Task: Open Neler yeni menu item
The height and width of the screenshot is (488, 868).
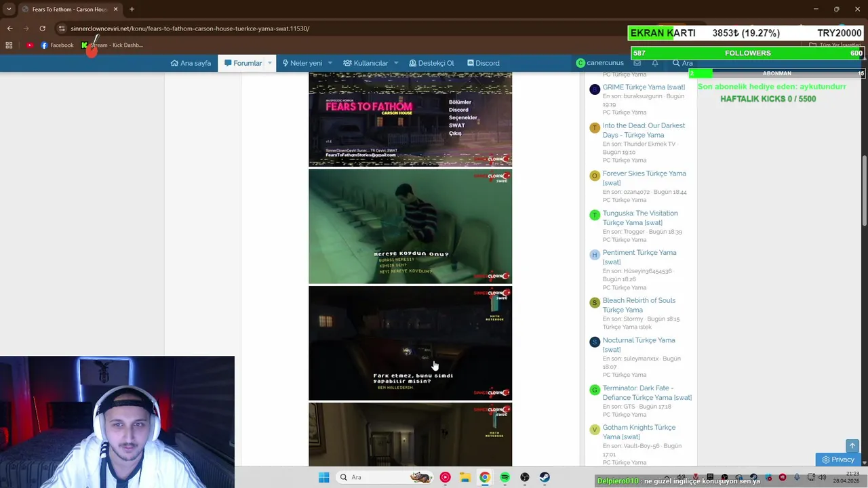Action: tap(302, 63)
